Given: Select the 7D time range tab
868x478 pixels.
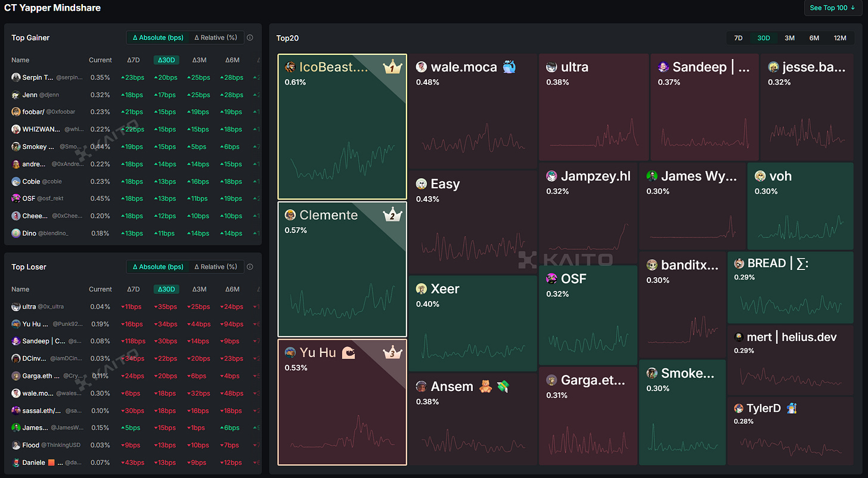Looking at the screenshot, I should click(738, 38).
